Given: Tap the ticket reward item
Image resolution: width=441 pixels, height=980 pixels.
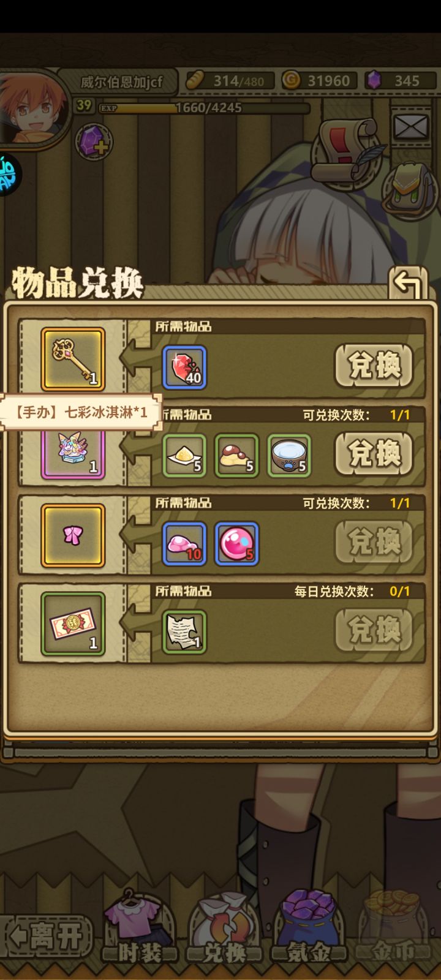Looking at the screenshot, I should (73, 624).
